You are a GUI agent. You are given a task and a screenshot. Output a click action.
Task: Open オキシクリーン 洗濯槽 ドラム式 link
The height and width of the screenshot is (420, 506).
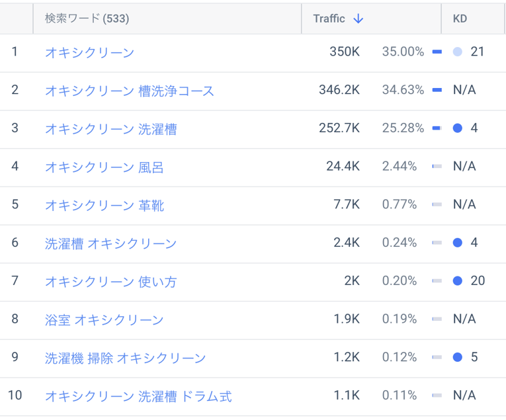tap(138, 396)
